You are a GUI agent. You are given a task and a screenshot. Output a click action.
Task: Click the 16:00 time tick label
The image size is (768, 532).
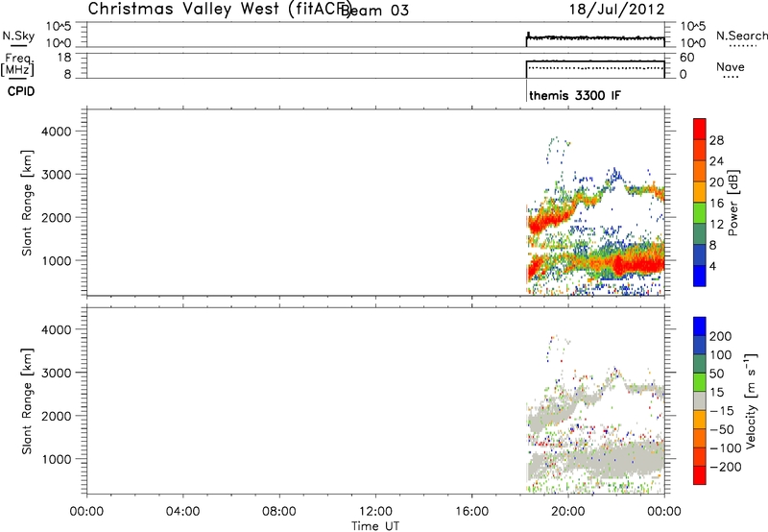pyautogui.click(x=471, y=512)
